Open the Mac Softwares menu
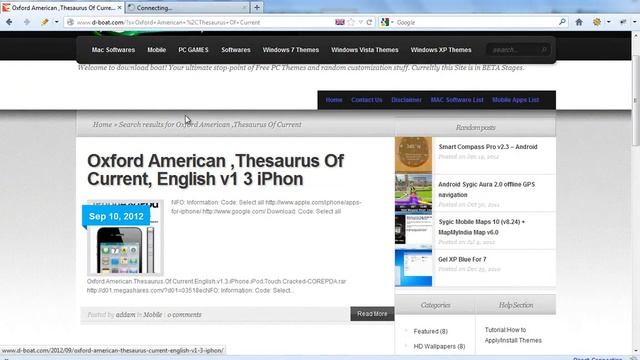This screenshot has height=360, width=640. point(113,50)
